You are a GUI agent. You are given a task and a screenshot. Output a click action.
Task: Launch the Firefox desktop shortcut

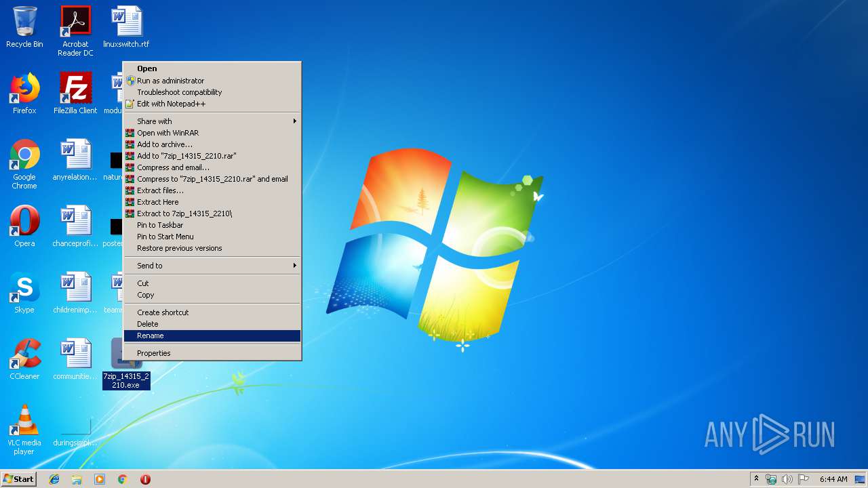(x=24, y=94)
